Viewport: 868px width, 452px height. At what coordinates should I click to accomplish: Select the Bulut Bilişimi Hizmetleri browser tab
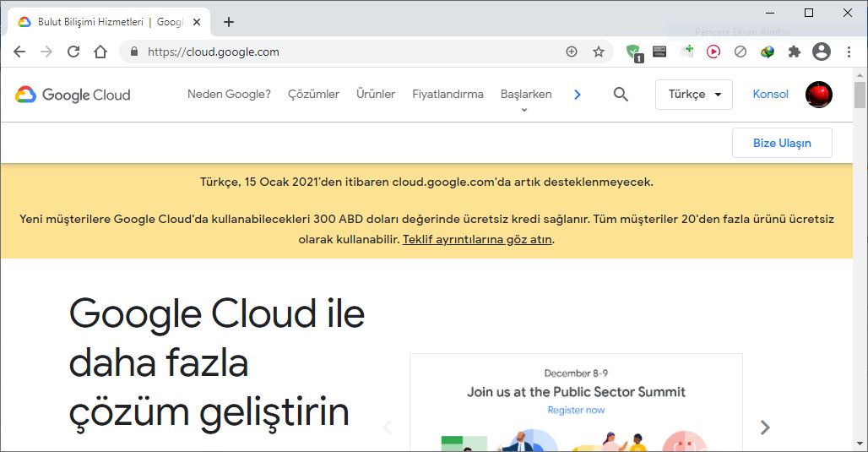coord(109,22)
